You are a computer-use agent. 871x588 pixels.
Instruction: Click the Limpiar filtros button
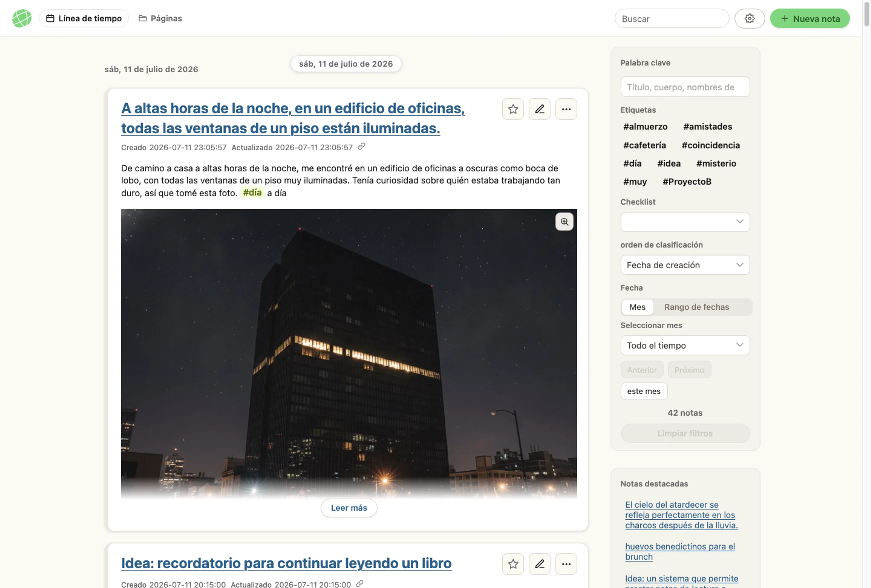(x=685, y=433)
